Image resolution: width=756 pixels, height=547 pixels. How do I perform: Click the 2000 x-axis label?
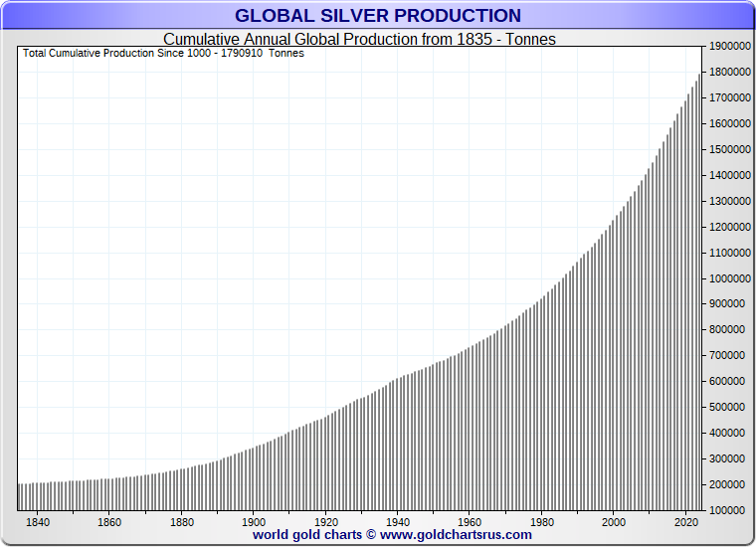[x=614, y=521]
